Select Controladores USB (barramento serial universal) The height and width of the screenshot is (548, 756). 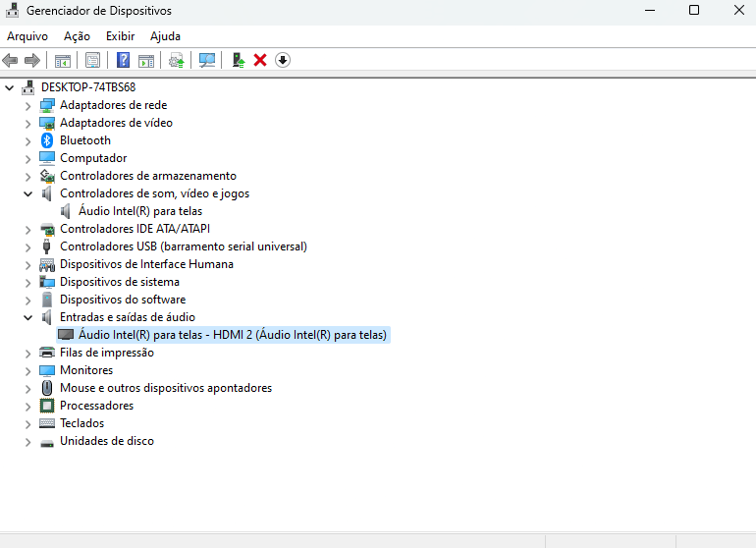click(x=184, y=247)
